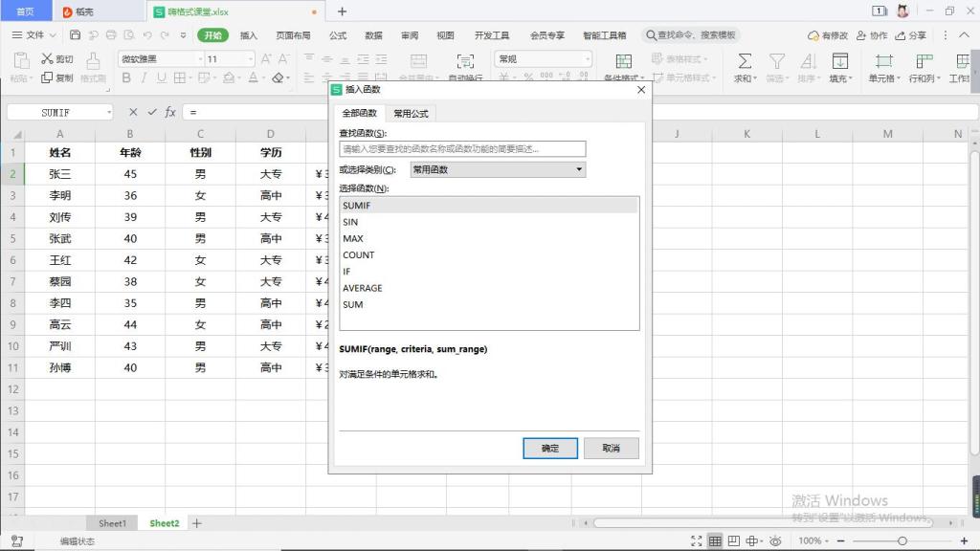Screen dimensions: 980x551
Task: Toggle bold formatting with the B icon
Action: (127, 77)
